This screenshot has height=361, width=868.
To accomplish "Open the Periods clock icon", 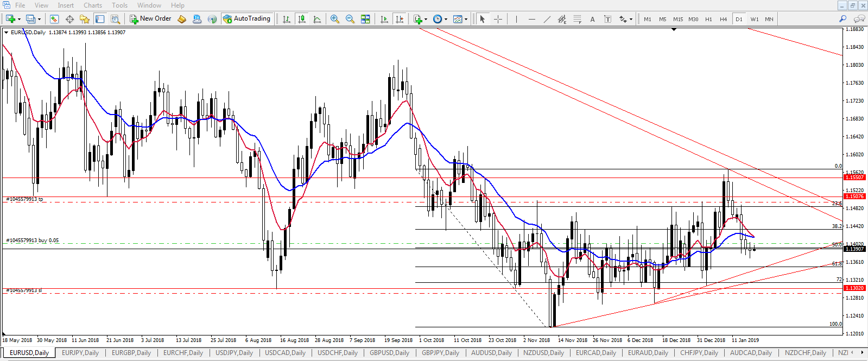I will click(438, 19).
